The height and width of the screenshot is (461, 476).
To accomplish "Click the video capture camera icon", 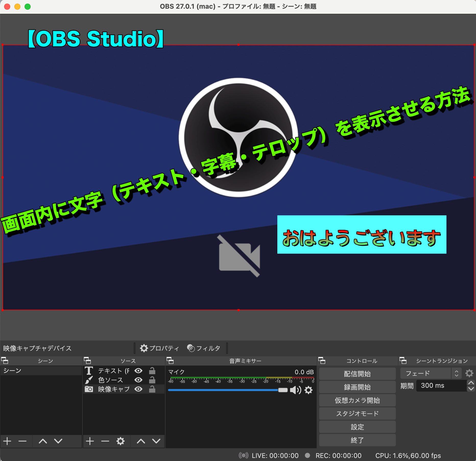I will [x=89, y=389].
